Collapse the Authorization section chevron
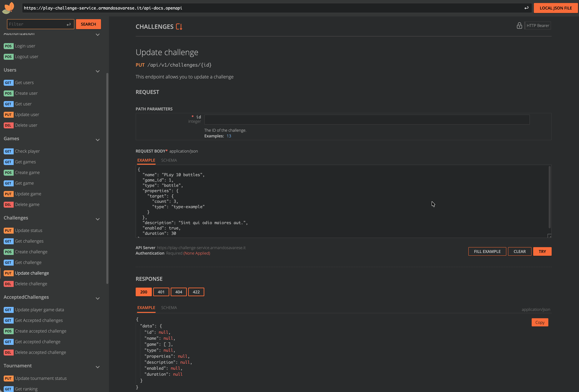 (x=98, y=35)
